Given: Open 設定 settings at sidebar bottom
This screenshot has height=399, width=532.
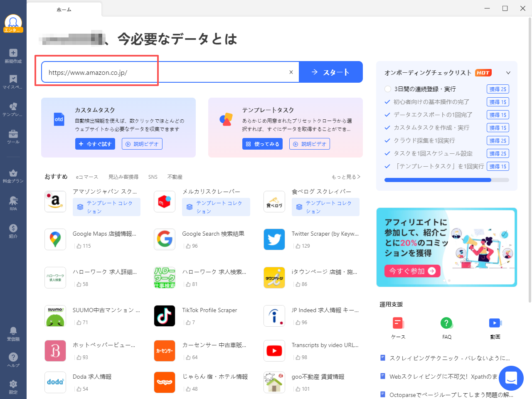Looking at the screenshot, I should (13, 386).
